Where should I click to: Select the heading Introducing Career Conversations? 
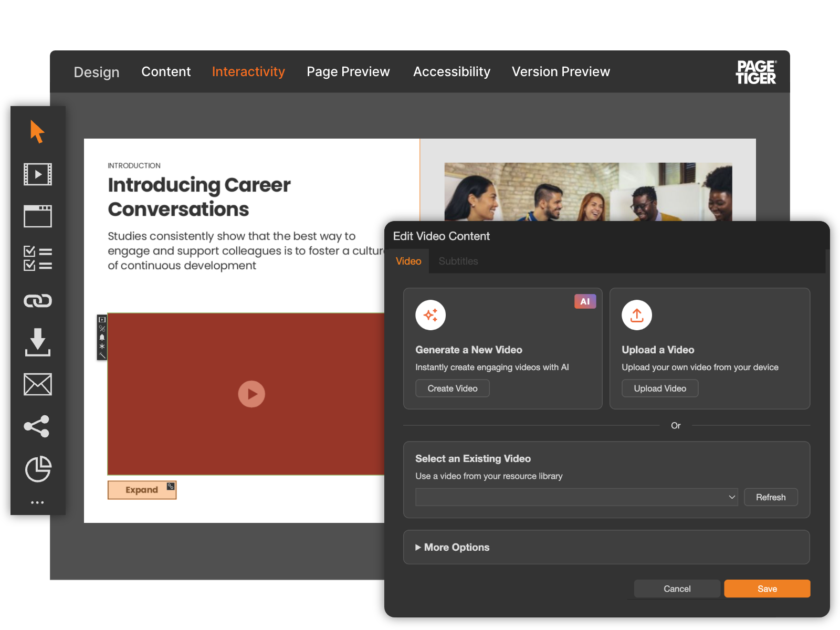click(199, 197)
